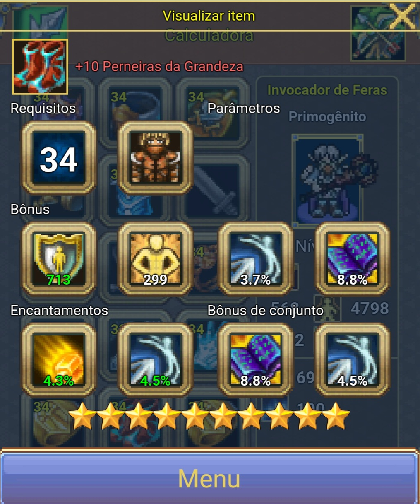Viewport: 420px width, 504px height.
Task: Tap the first gold star rating
Action: click(x=82, y=417)
